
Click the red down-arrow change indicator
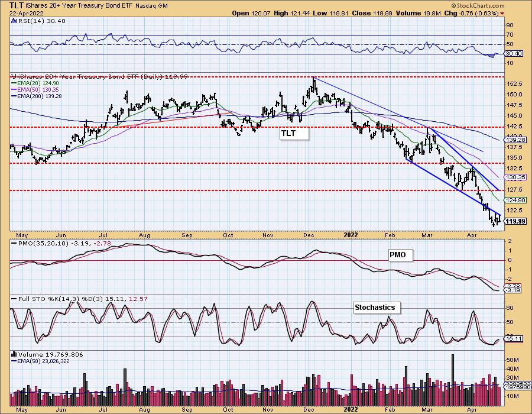point(502,14)
